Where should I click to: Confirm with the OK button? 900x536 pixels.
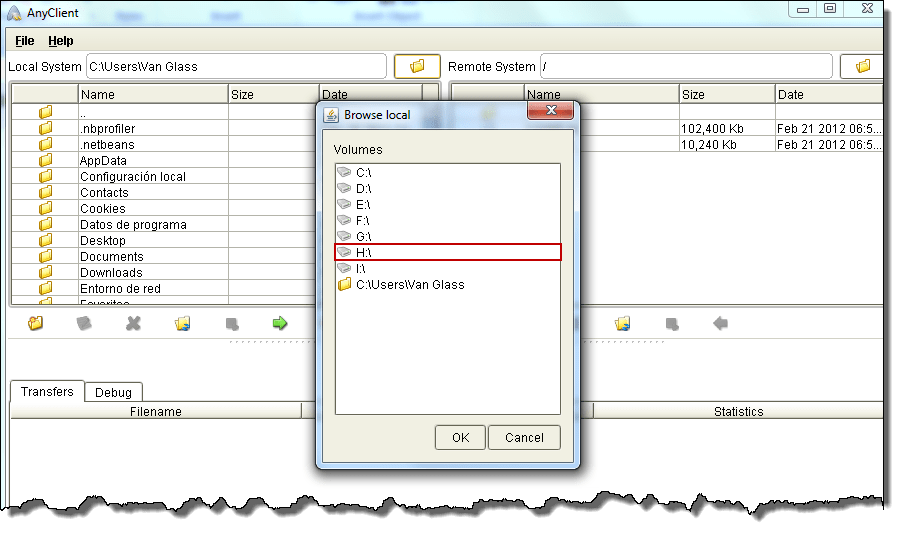click(x=460, y=438)
